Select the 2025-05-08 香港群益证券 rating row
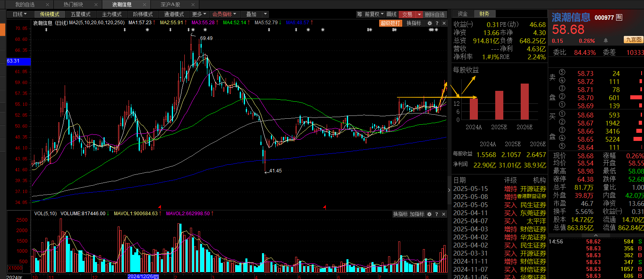Image resolution: width=644 pixels, height=279 pixels. [499, 197]
